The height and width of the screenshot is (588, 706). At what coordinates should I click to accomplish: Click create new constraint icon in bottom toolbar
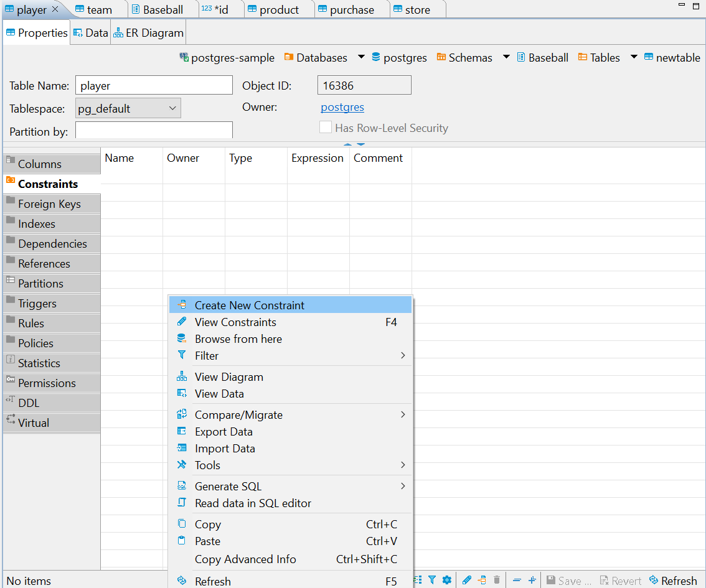click(482, 580)
